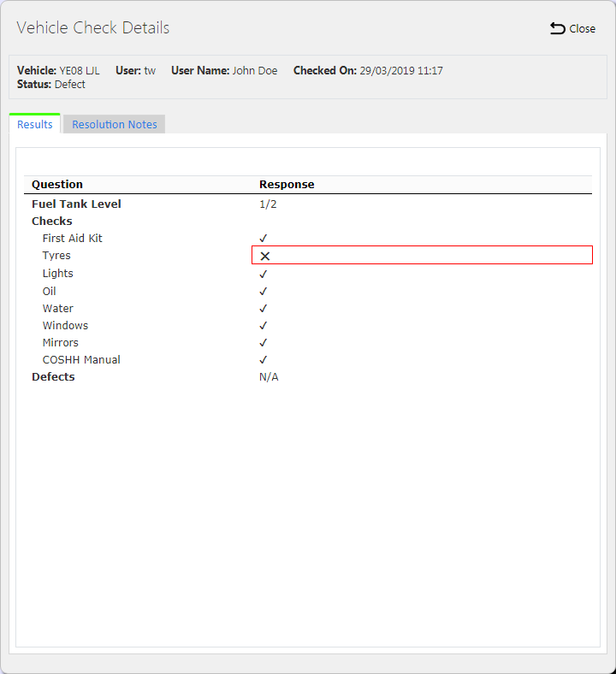Click the Tyres question label
616x674 pixels.
pos(56,256)
